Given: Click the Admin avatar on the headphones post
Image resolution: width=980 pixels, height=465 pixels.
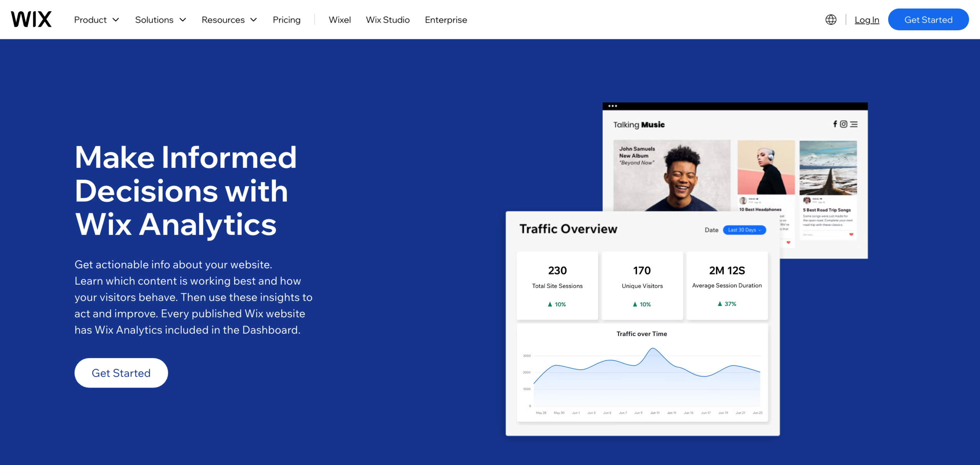Looking at the screenshot, I should pyautogui.click(x=743, y=201).
